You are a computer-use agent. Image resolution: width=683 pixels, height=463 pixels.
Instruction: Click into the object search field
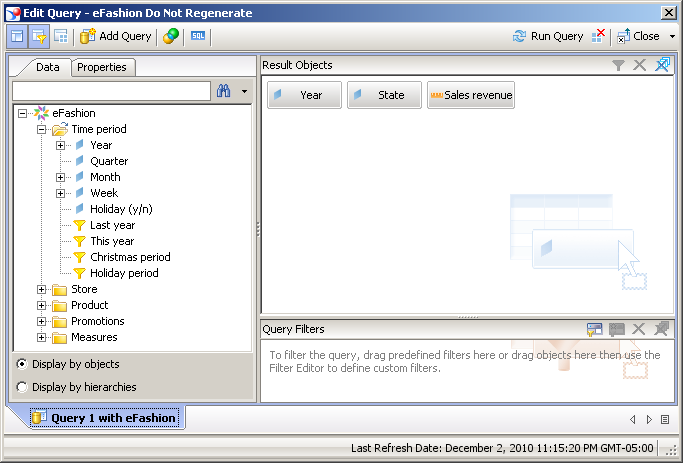[x=112, y=91]
